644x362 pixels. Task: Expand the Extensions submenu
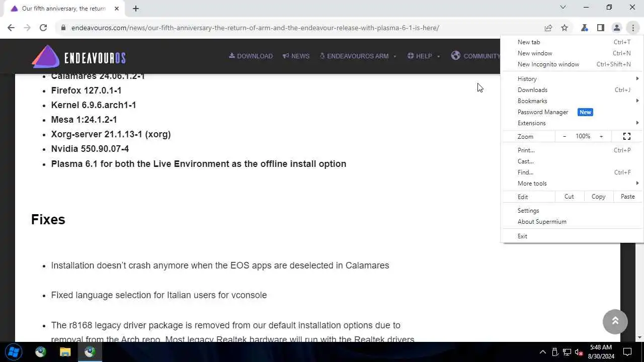(x=572, y=123)
